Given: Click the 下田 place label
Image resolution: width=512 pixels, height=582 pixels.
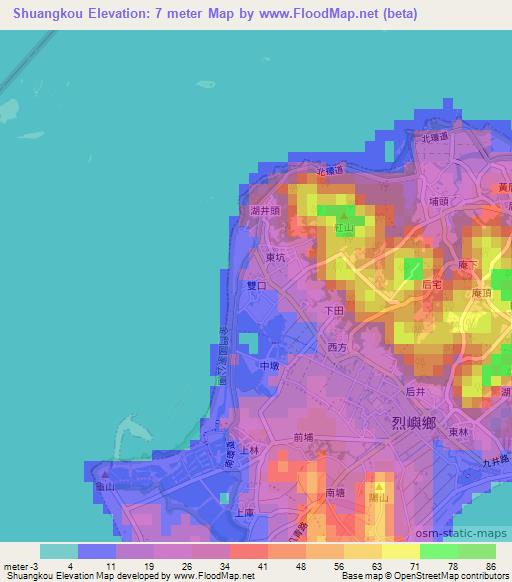Looking at the screenshot, I should point(334,311).
